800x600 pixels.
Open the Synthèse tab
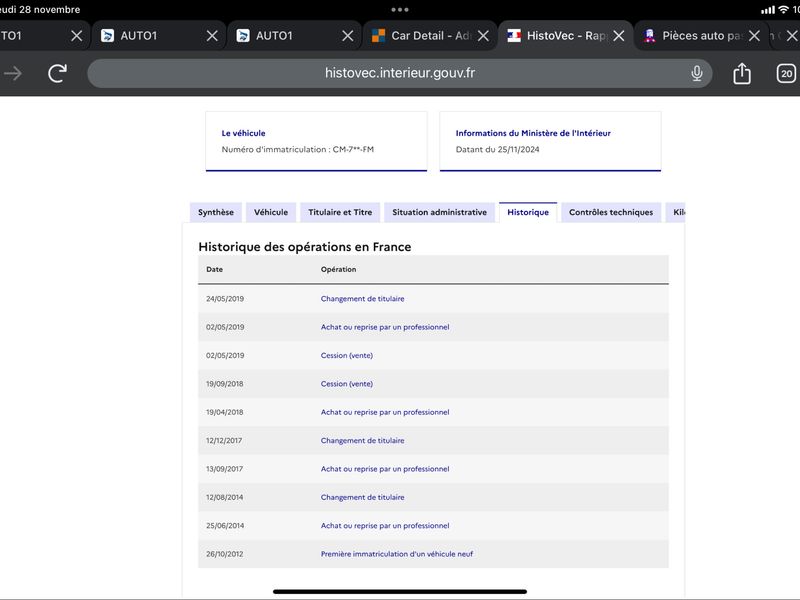tap(216, 212)
